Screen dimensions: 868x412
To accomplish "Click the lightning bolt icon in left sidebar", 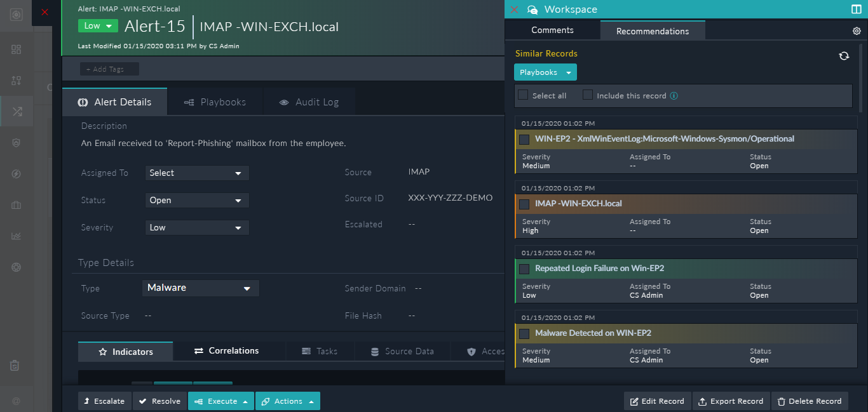I will (x=17, y=174).
